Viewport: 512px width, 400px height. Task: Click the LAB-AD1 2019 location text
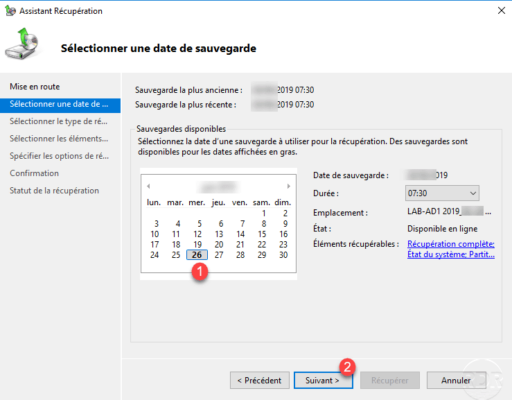tap(449, 211)
